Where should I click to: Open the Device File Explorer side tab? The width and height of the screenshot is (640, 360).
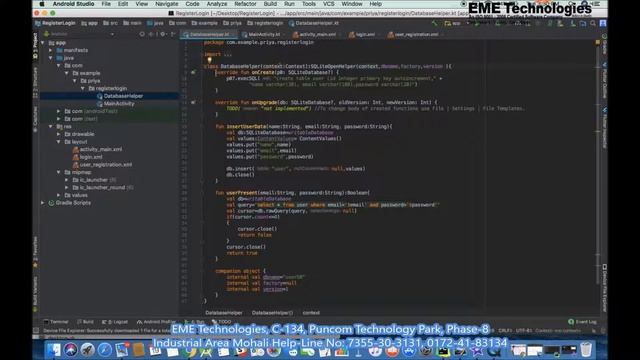coord(604,288)
